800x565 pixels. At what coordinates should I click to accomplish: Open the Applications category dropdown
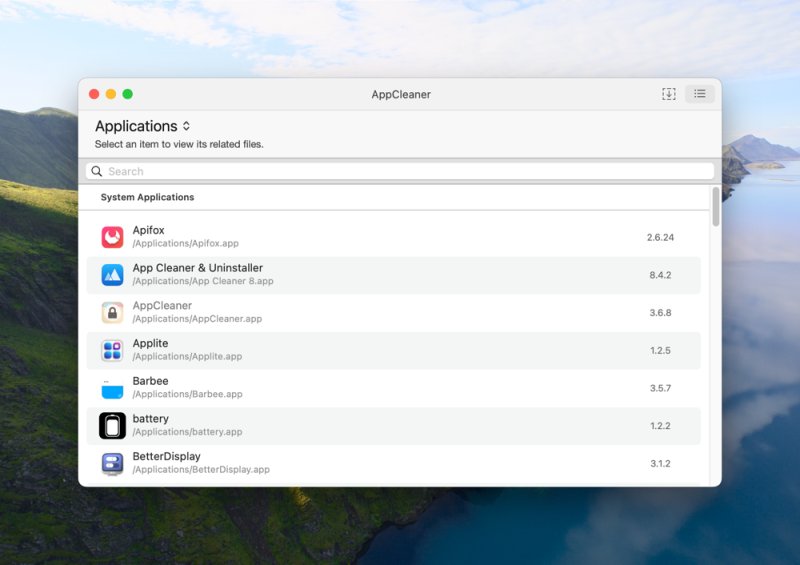pos(142,126)
